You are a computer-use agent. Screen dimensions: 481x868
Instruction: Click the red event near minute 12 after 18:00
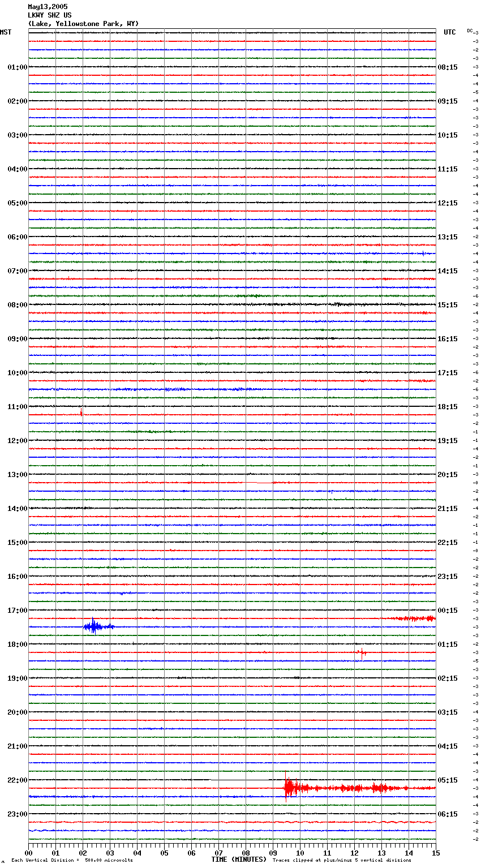(360, 652)
